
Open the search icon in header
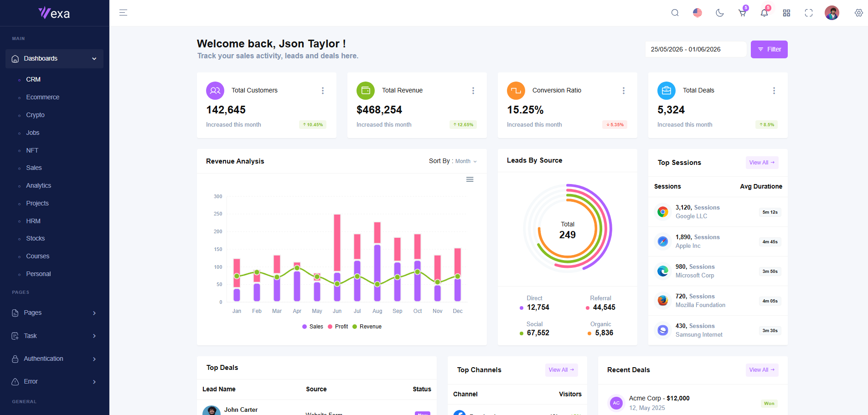[x=675, y=13]
